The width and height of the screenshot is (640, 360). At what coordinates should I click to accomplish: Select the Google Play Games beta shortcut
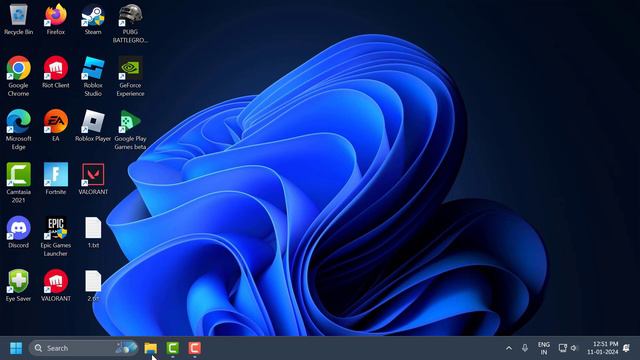(x=130, y=129)
